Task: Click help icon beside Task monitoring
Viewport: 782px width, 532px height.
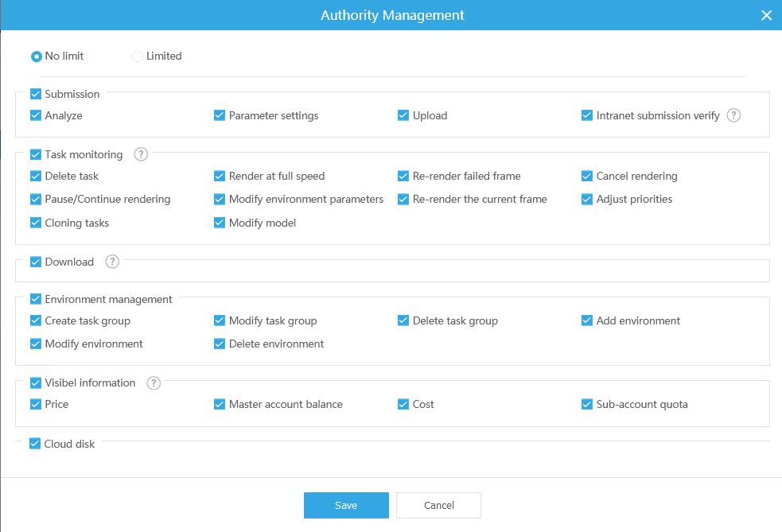Action: 141,154
